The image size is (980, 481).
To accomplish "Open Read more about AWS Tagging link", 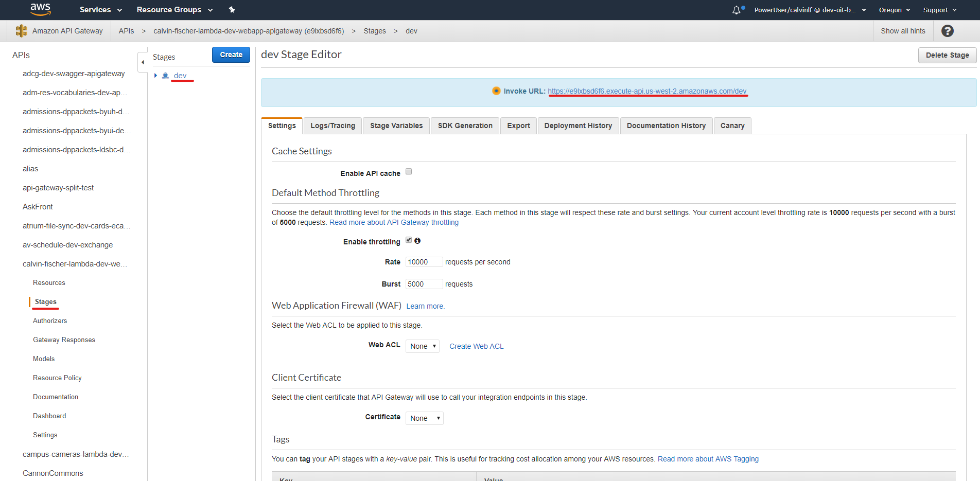I will (708, 459).
